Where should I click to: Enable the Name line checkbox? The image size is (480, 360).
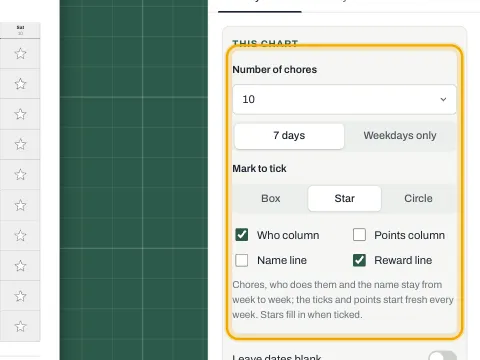pos(242,260)
